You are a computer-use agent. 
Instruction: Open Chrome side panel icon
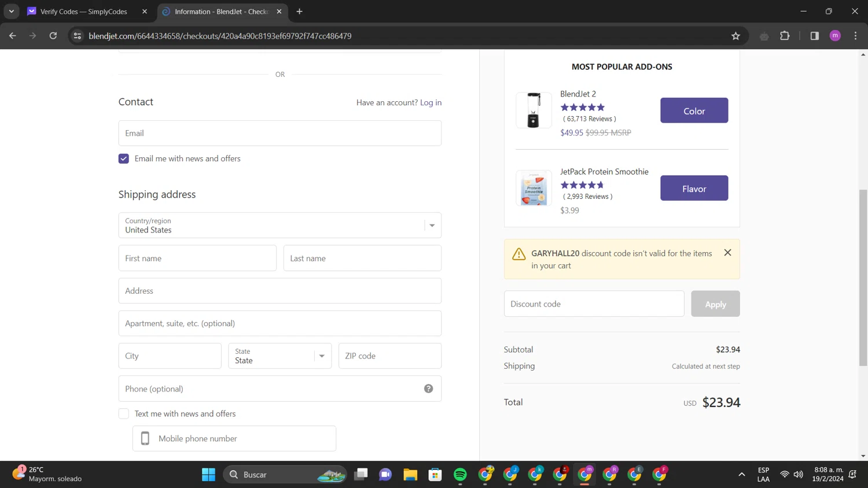click(x=814, y=36)
